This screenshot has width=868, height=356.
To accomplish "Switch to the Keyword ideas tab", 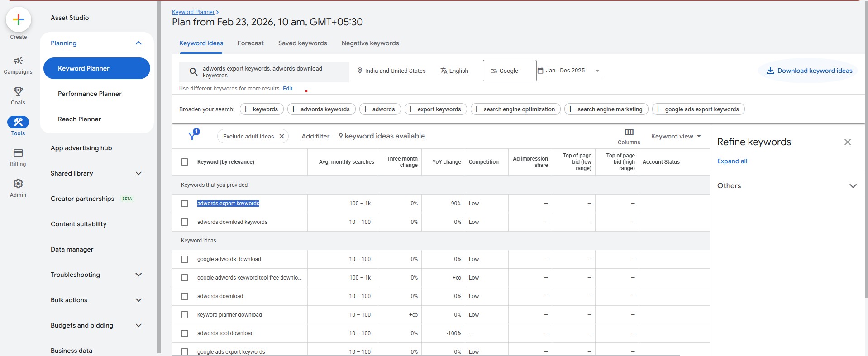I will (x=201, y=43).
